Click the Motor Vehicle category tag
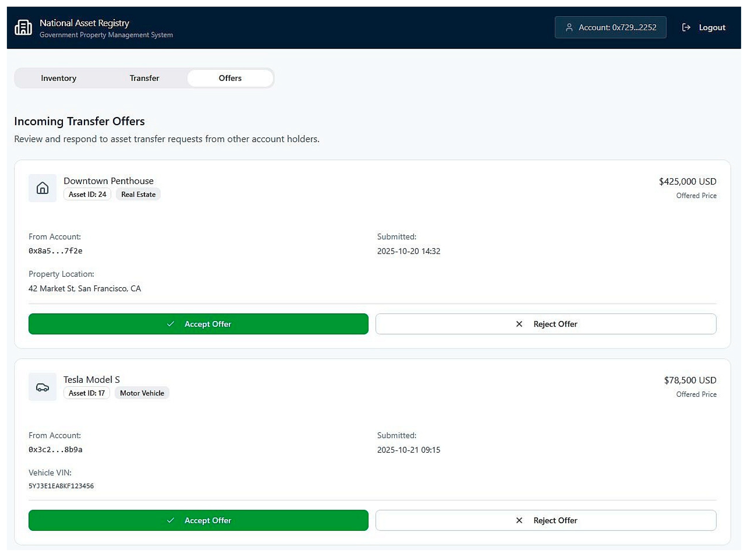The image size is (748, 560). click(x=142, y=393)
